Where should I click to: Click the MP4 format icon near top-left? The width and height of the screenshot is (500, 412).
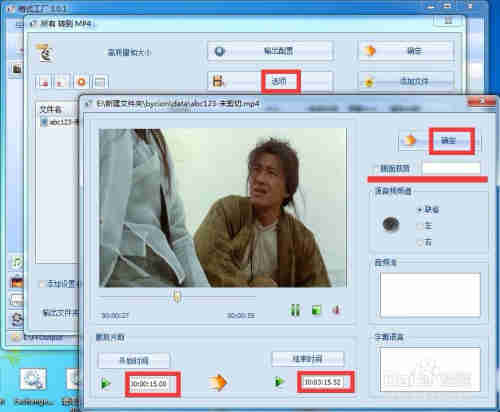(45, 53)
